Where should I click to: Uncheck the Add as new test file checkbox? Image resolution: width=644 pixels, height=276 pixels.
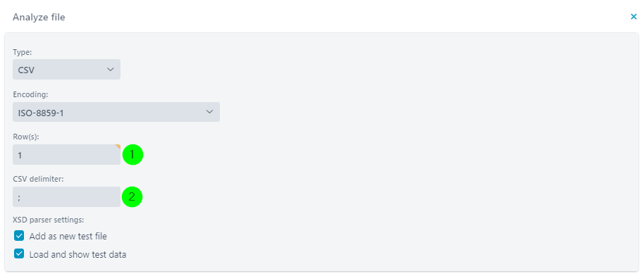(19, 236)
